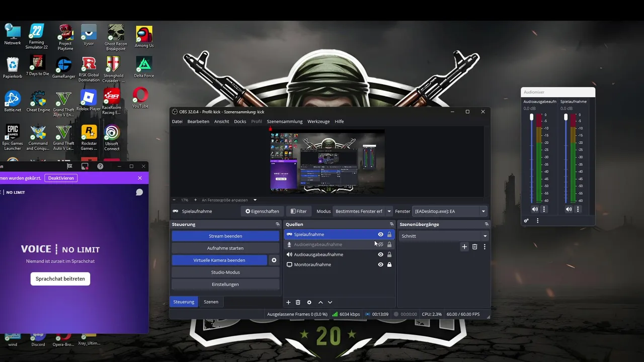Move source up with Quellen up arrow
This screenshot has height=362, width=644.
click(x=320, y=302)
